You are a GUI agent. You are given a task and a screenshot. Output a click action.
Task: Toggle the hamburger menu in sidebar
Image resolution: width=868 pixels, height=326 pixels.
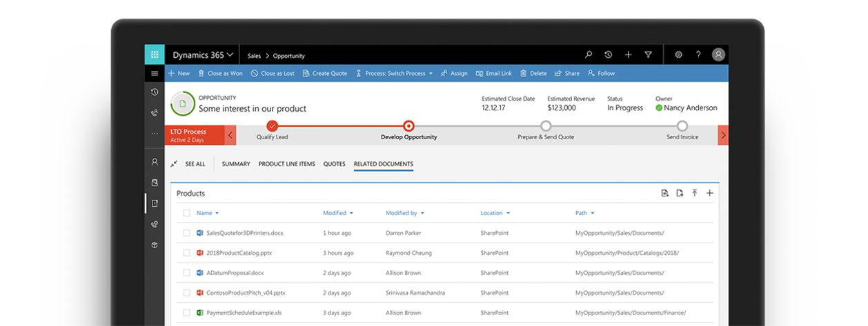tap(154, 74)
